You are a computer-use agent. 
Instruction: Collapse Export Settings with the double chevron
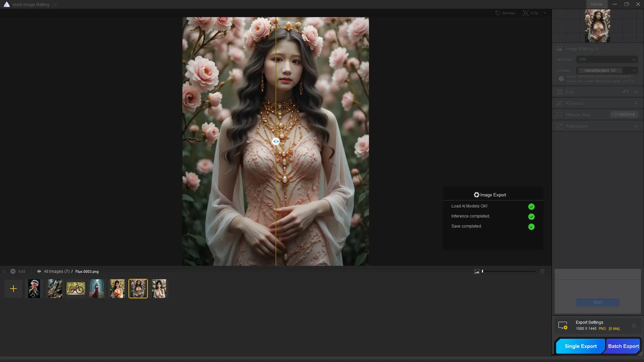pos(634,325)
